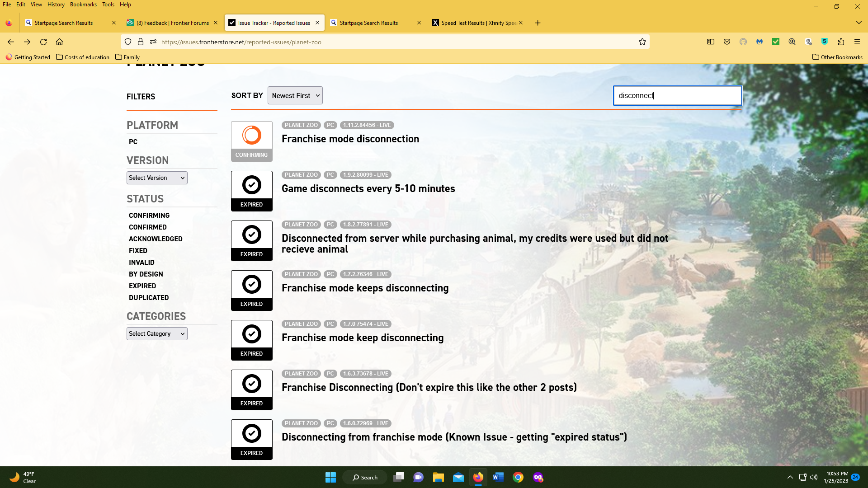
Task: Open the weather widget showing 49°F Clear
Action: pyautogui.click(x=23, y=477)
